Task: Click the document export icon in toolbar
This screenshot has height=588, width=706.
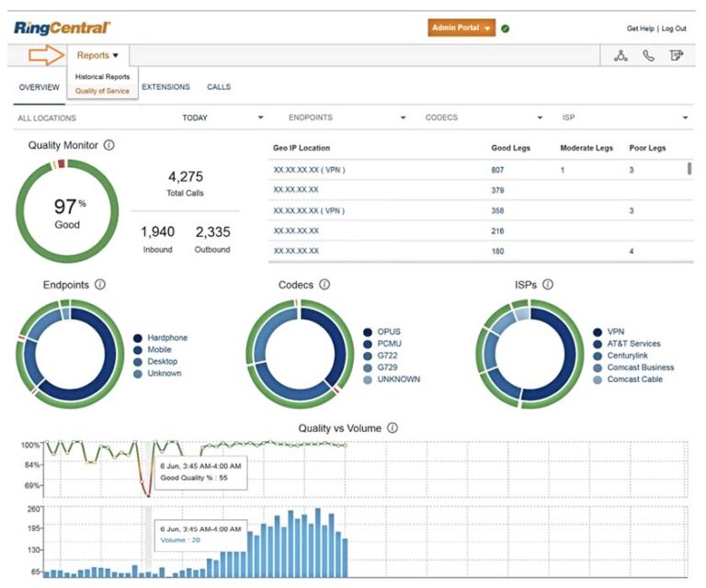Action: point(677,56)
